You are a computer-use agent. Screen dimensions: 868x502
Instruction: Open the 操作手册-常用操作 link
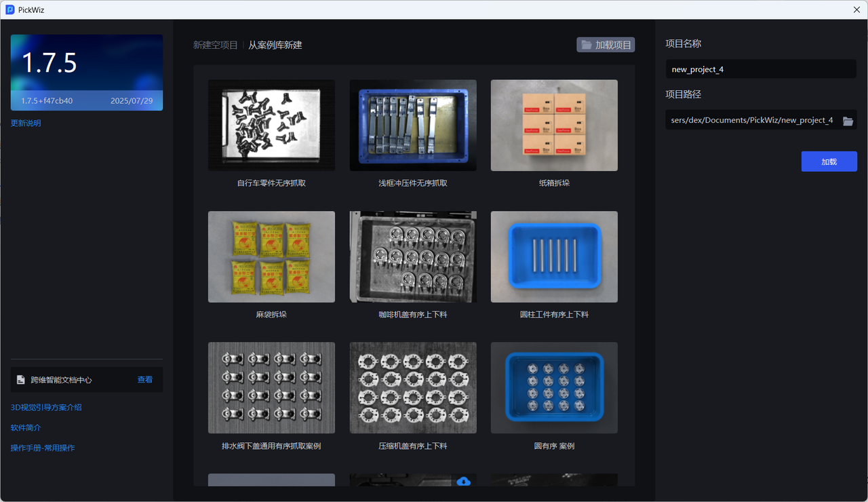click(x=43, y=448)
